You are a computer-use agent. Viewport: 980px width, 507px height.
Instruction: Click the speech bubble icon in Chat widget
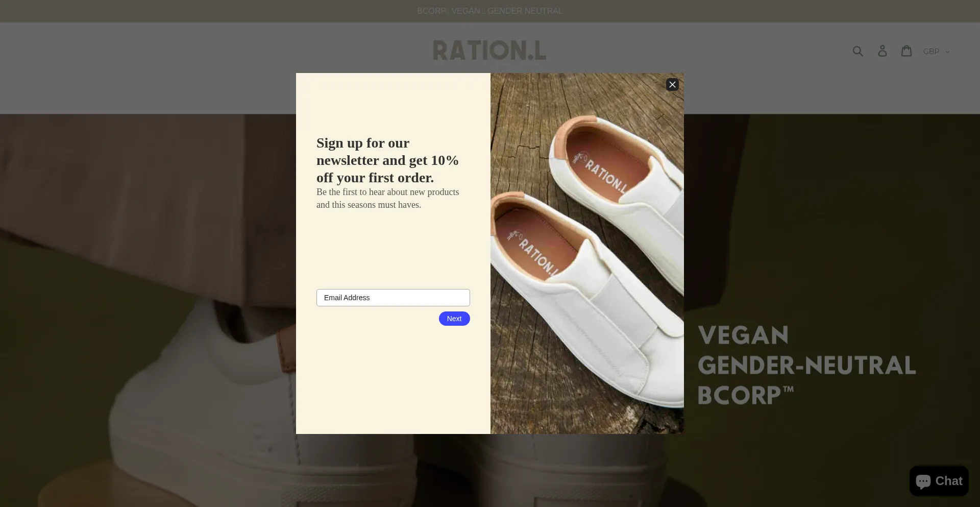[923, 481]
